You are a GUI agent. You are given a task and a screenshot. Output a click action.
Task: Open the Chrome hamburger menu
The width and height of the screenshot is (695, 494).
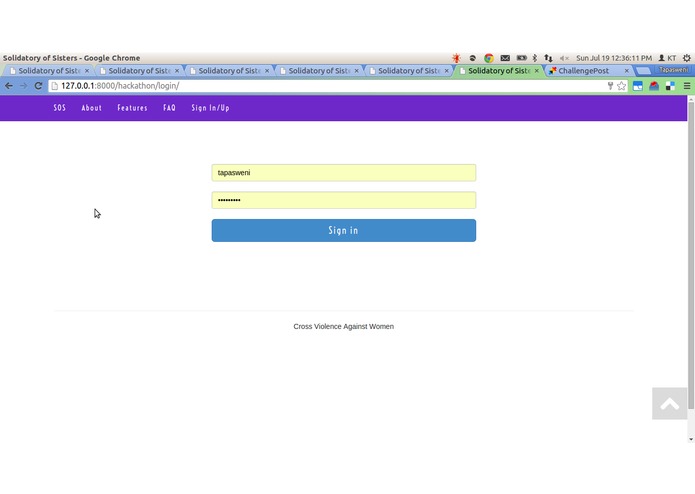(x=687, y=86)
